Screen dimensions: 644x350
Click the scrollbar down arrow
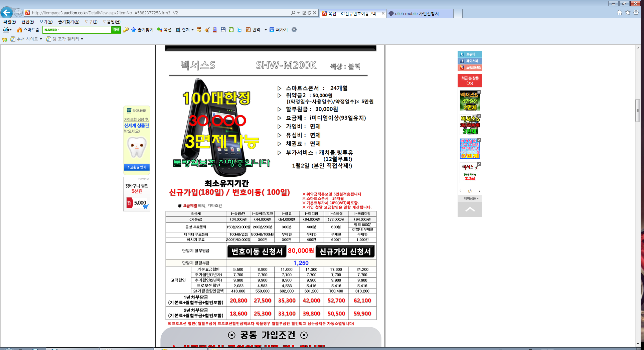(638, 344)
